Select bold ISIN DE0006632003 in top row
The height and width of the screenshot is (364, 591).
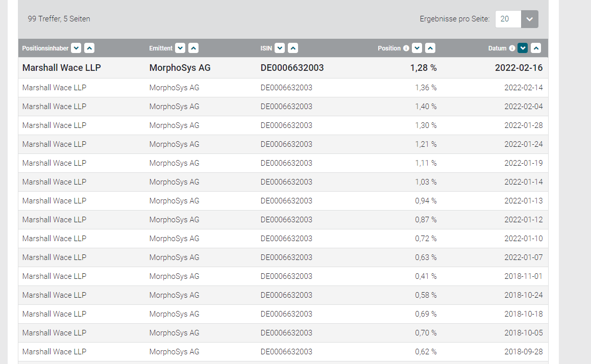point(292,68)
